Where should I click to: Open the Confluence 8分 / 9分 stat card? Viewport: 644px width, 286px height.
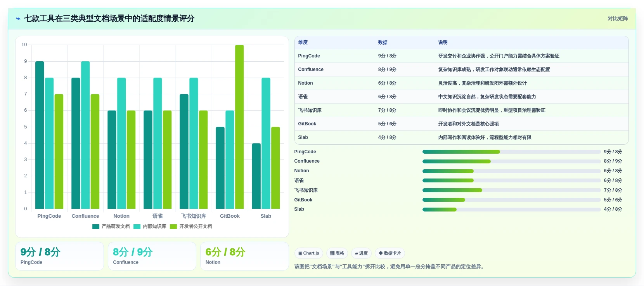click(x=152, y=256)
